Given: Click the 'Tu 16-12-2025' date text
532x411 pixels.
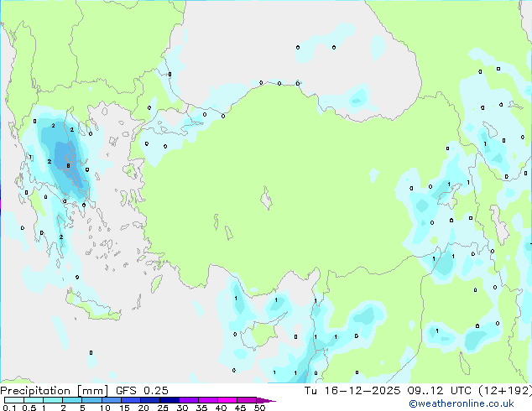Looking at the screenshot, I should tap(352, 391).
